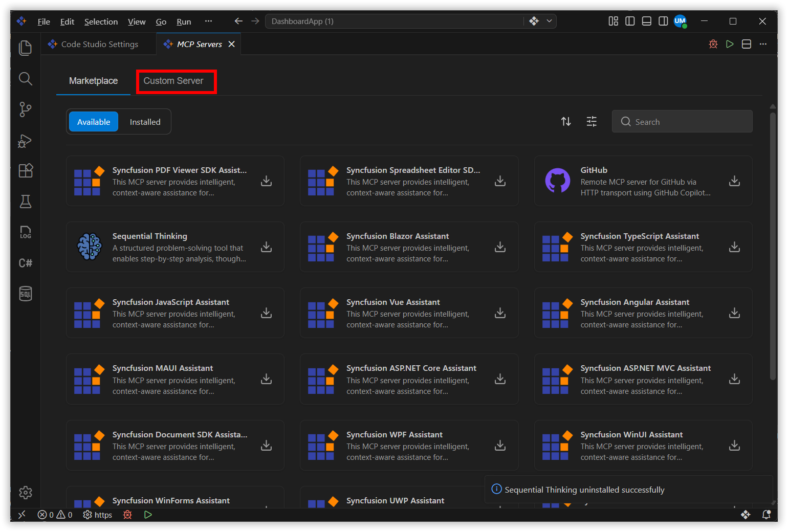Click the red debug icon in the editor toolbar
This screenshot has width=788, height=532.
(x=713, y=44)
